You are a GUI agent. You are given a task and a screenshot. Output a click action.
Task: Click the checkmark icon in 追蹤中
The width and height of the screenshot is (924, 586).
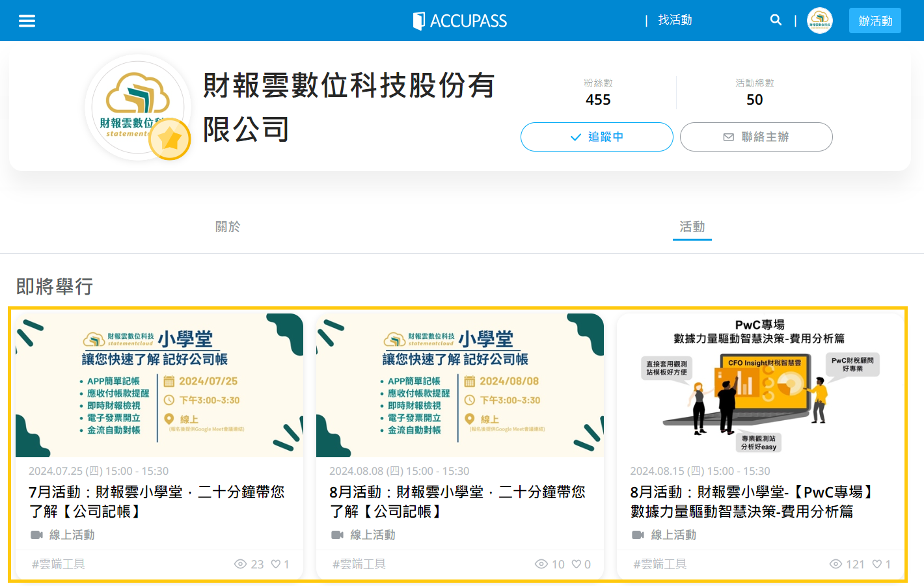[575, 137]
